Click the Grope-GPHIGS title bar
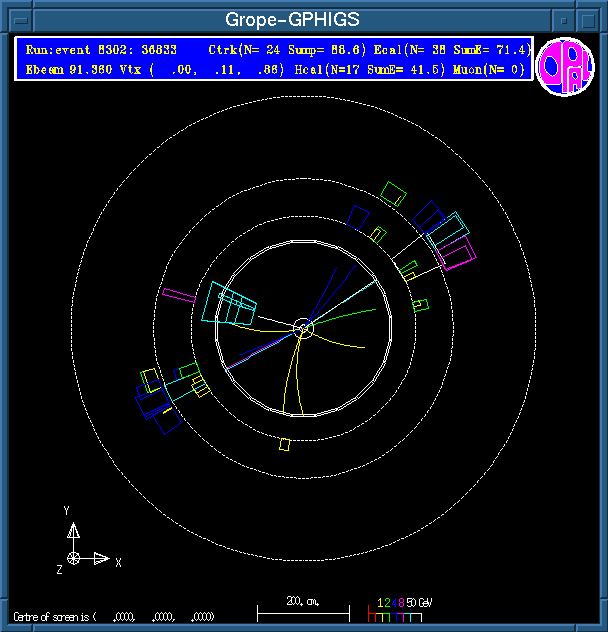The width and height of the screenshot is (608, 632). coord(292,19)
